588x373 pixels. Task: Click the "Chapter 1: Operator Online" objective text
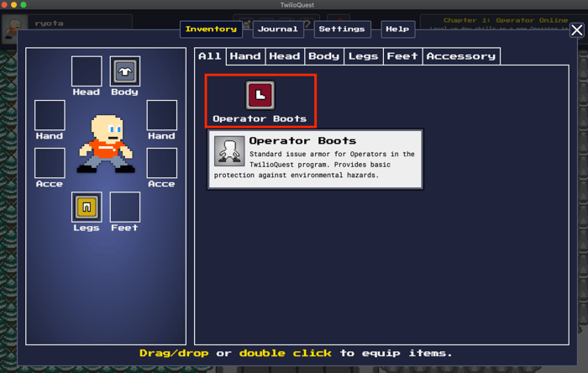click(x=506, y=20)
